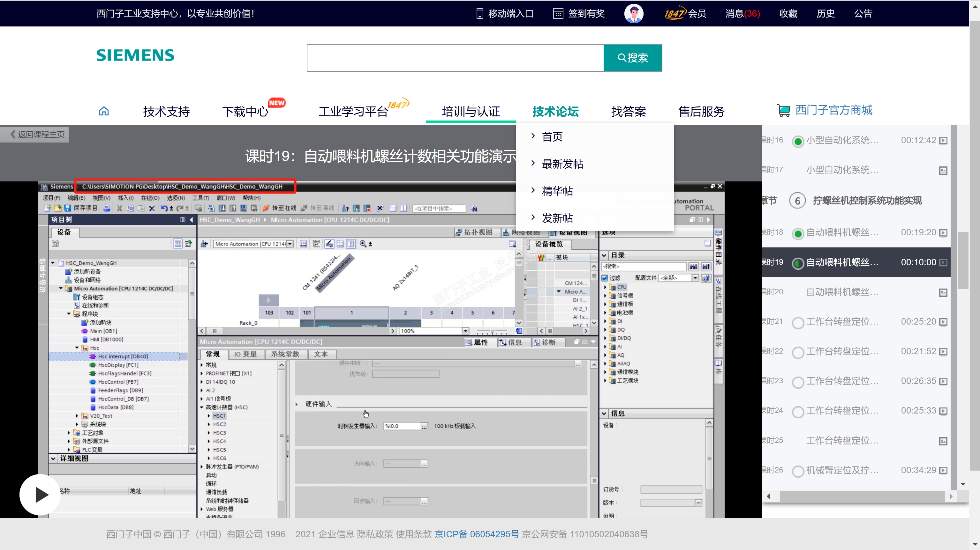This screenshot has height=550, width=980.
Task: Select the radio circle for lesson 22
Action: [798, 352]
